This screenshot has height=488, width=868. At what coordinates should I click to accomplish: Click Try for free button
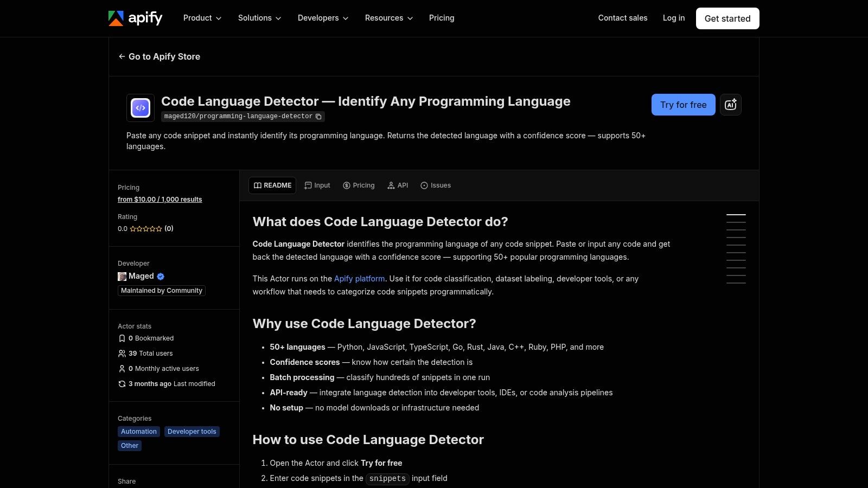pos(684,105)
